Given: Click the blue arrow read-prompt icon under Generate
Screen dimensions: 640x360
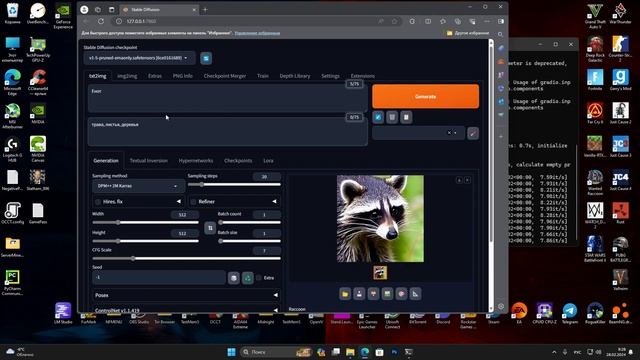Looking at the screenshot, I should click(378, 118).
